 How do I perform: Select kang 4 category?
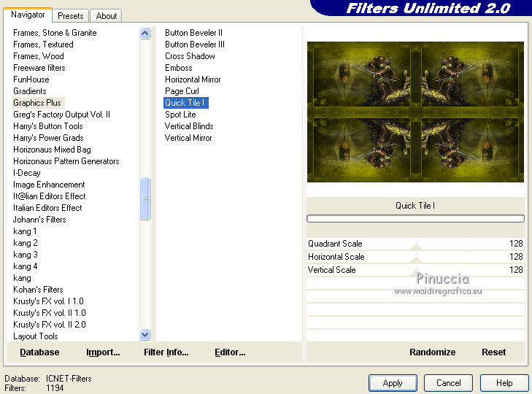click(25, 266)
